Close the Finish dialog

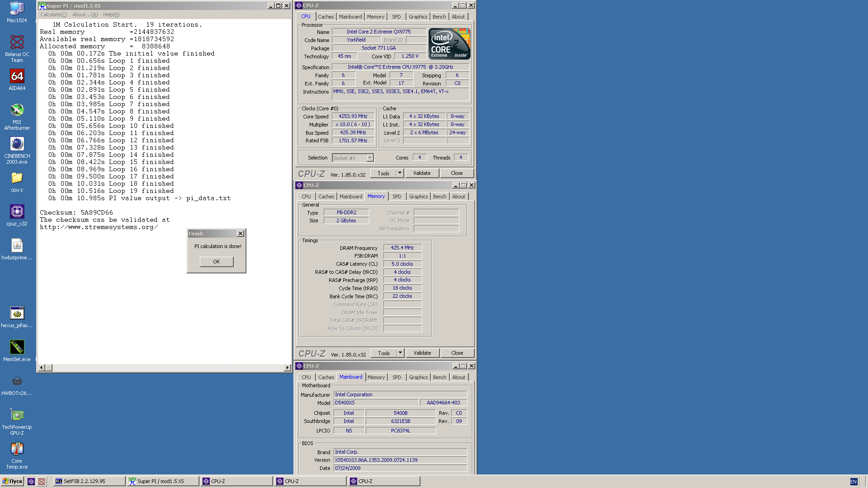241,234
